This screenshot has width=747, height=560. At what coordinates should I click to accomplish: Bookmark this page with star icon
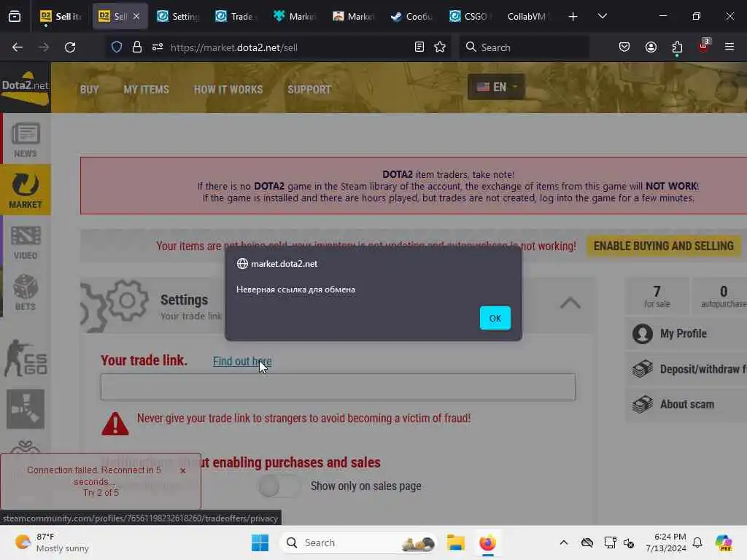[x=440, y=47]
